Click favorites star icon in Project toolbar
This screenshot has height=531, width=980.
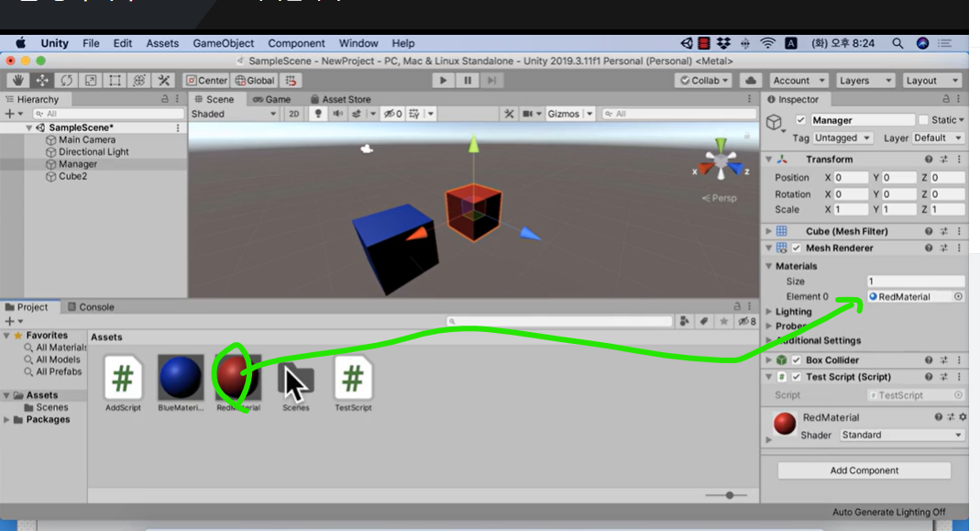(x=723, y=322)
